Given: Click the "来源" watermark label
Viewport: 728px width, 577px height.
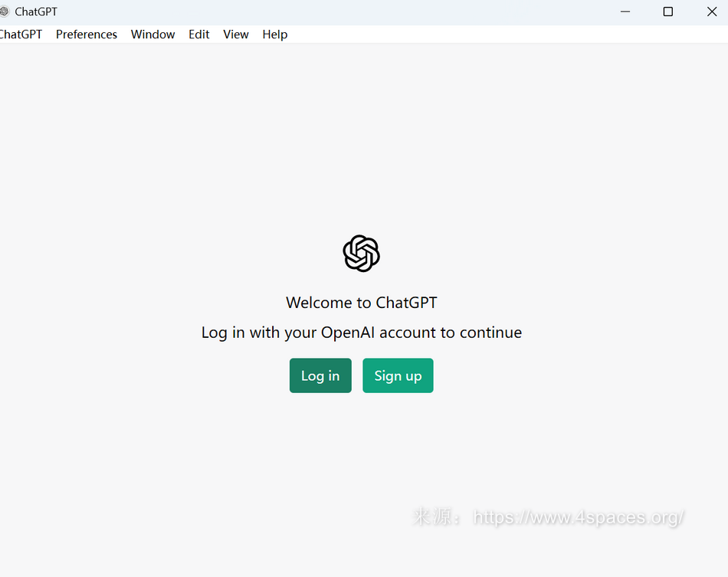Looking at the screenshot, I should click(x=435, y=517).
